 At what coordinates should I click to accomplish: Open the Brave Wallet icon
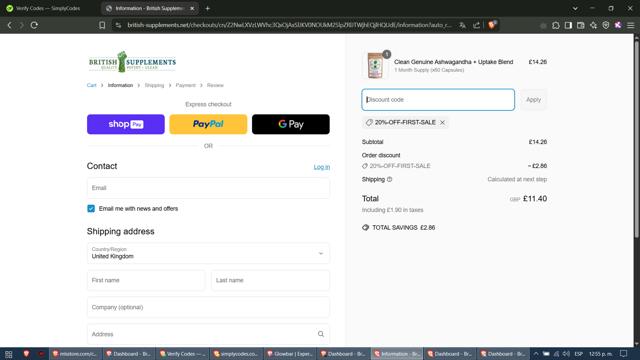[x=580, y=25]
